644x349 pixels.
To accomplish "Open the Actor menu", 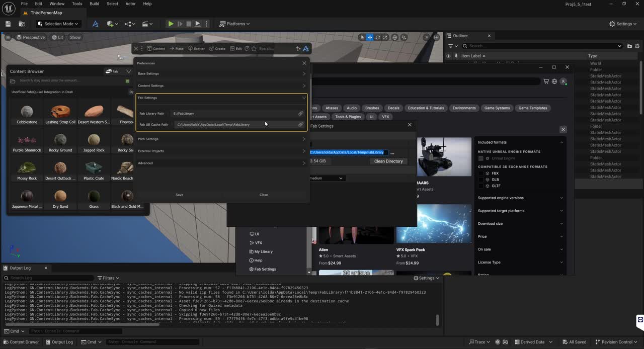I will [x=130, y=4].
